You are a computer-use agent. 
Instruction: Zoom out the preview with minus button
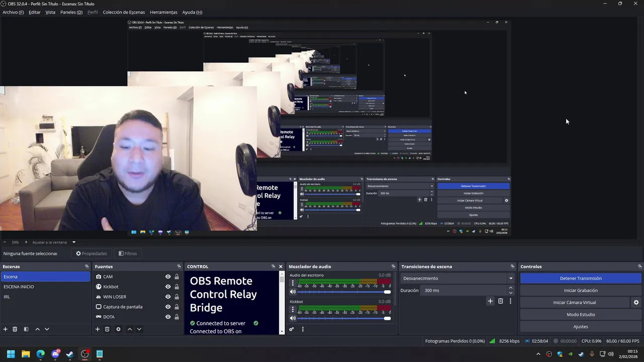click(x=4, y=242)
